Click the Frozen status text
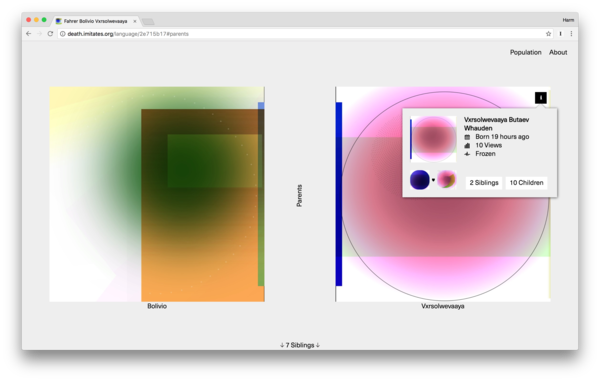The height and width of the screenshot is (381, 600). click(x=485, y=154)
